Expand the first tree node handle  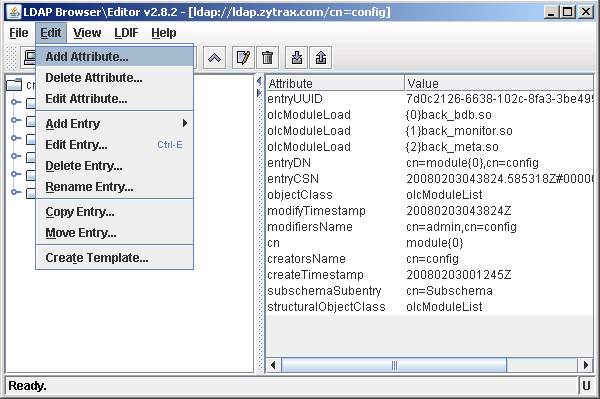15,102
